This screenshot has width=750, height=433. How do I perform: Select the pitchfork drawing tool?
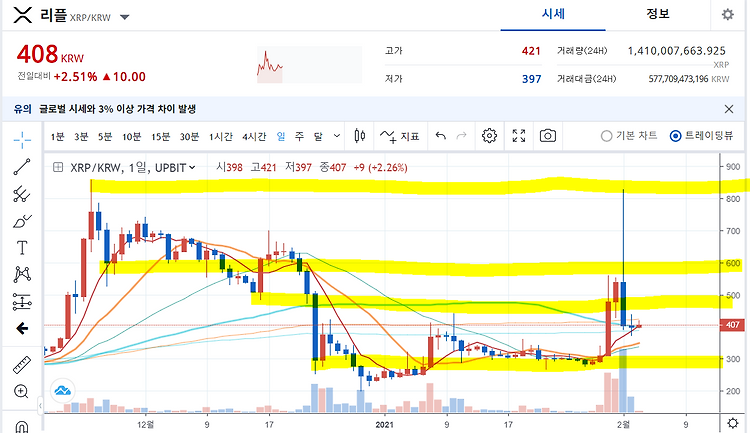(22, 194)
